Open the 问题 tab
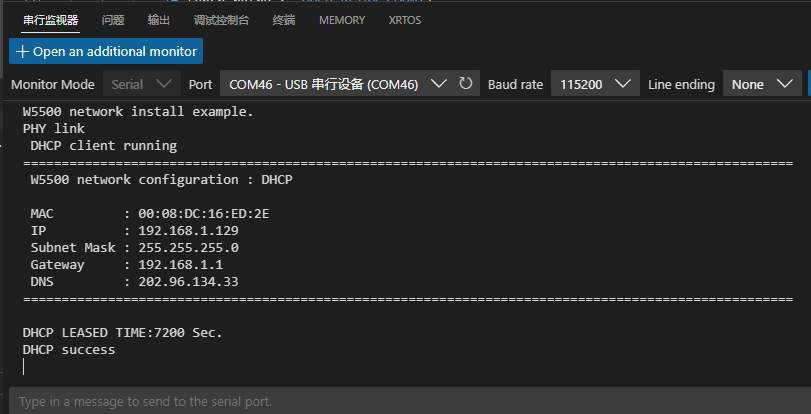 [x=113, y=20]
